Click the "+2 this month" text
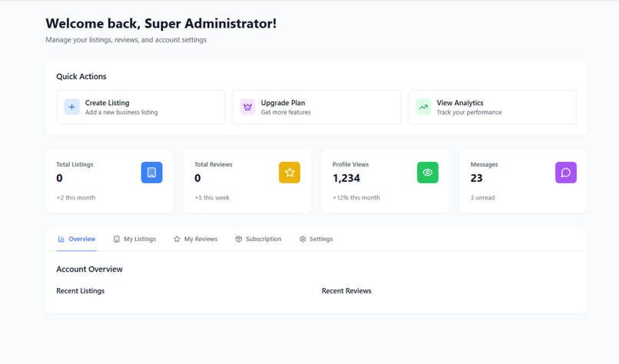Screen dimensions: 619x364 [76, 197]
